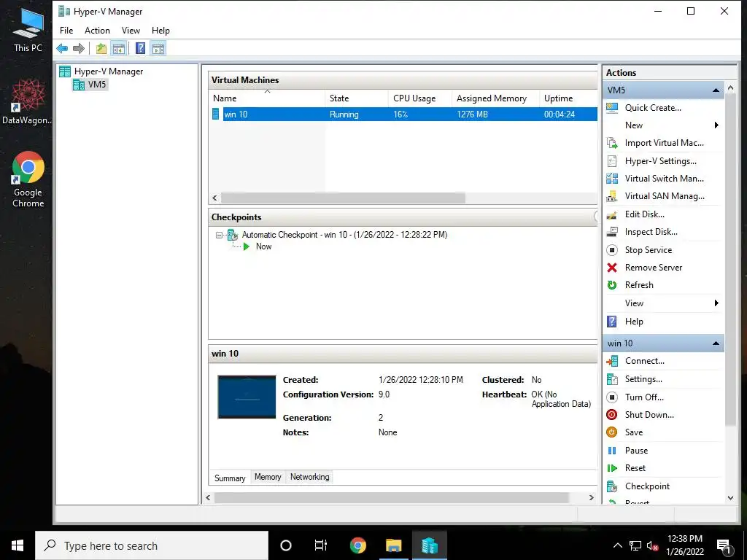Open the Help menu in menu bar
The width and height of the screenshot is (747, 560).
click(x=160, y=31)
